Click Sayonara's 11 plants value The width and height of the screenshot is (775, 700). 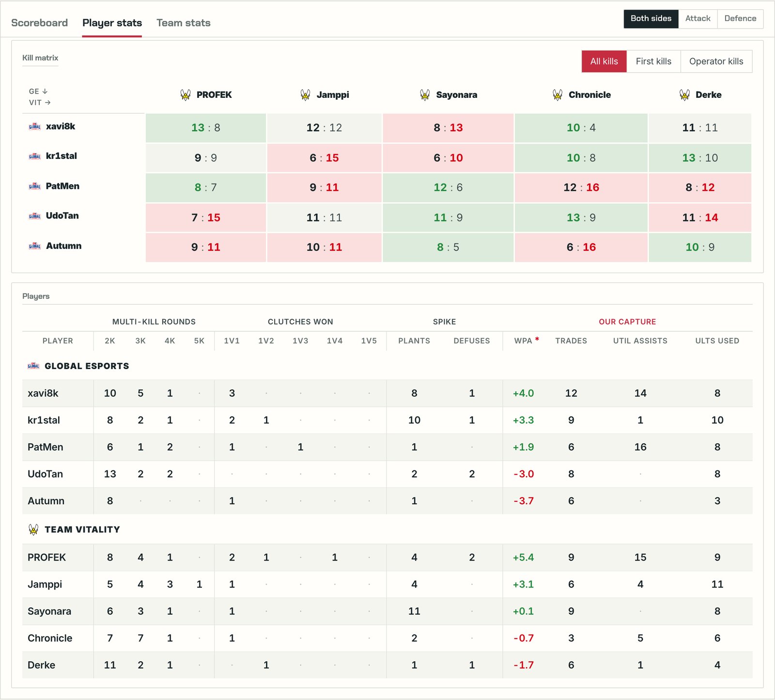click(414, 611)
